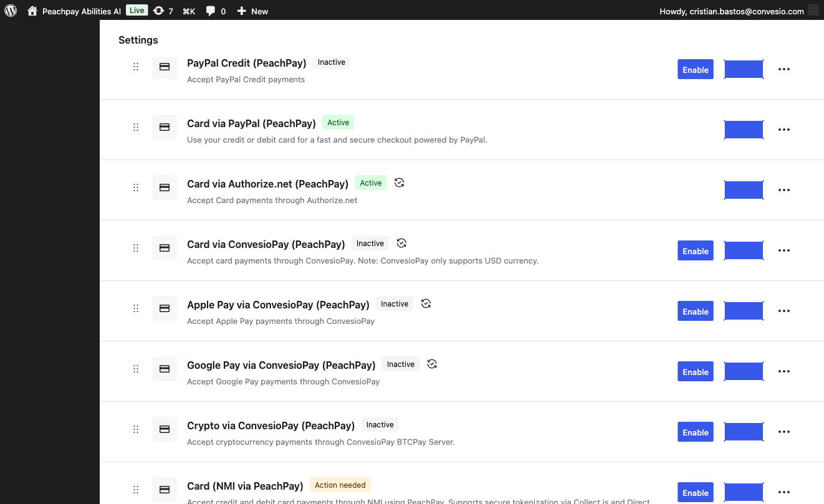The image size is (824, 504).
Task: Enable PayPal Credit (PeachPay)
Action: pos(696,70)
